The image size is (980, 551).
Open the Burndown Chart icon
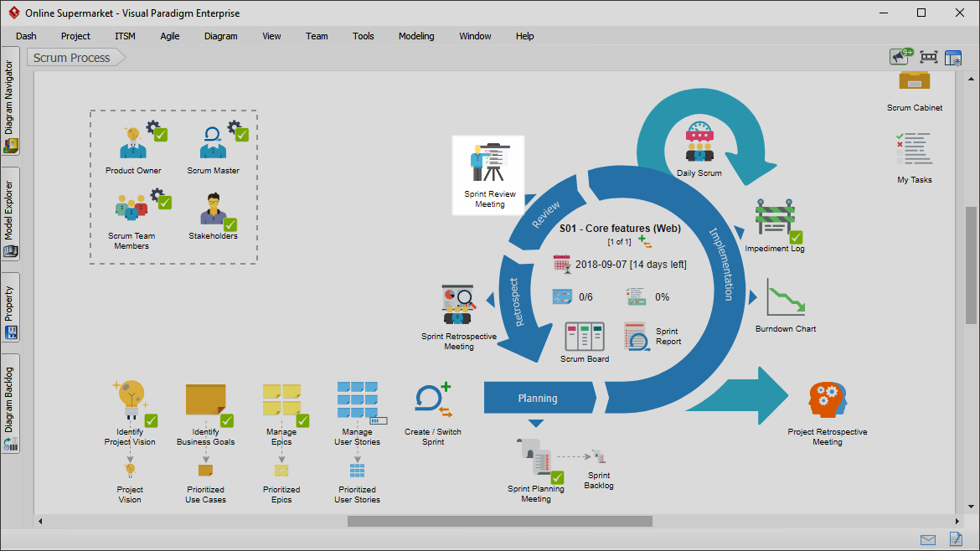786,299
